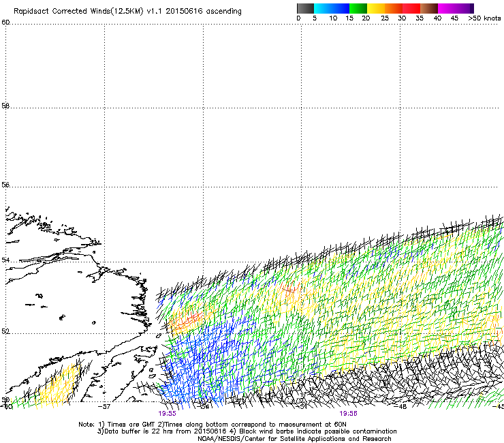The height and width of the screenshot is (443, 504).
Task: Click latitude label '52'
Action: [5, 331]
